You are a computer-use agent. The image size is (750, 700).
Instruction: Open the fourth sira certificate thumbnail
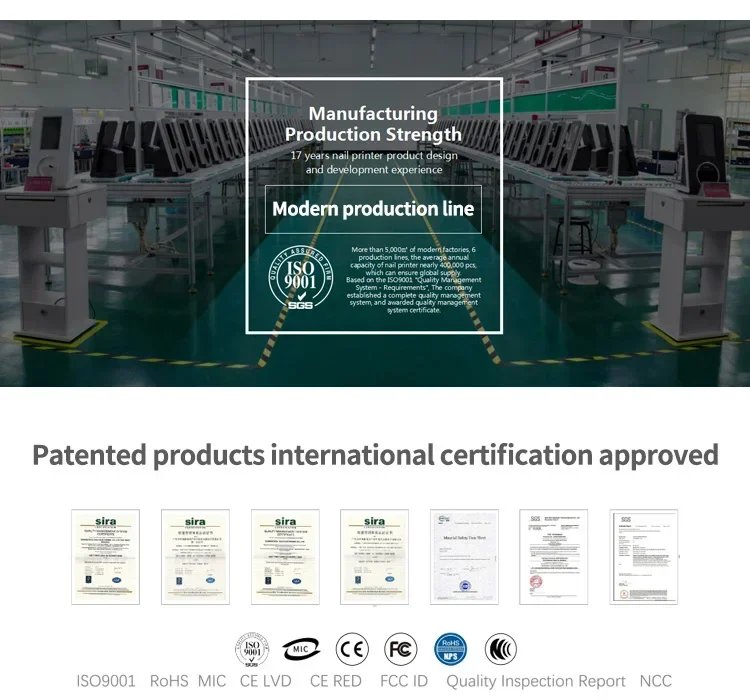(x=375, y=557)
